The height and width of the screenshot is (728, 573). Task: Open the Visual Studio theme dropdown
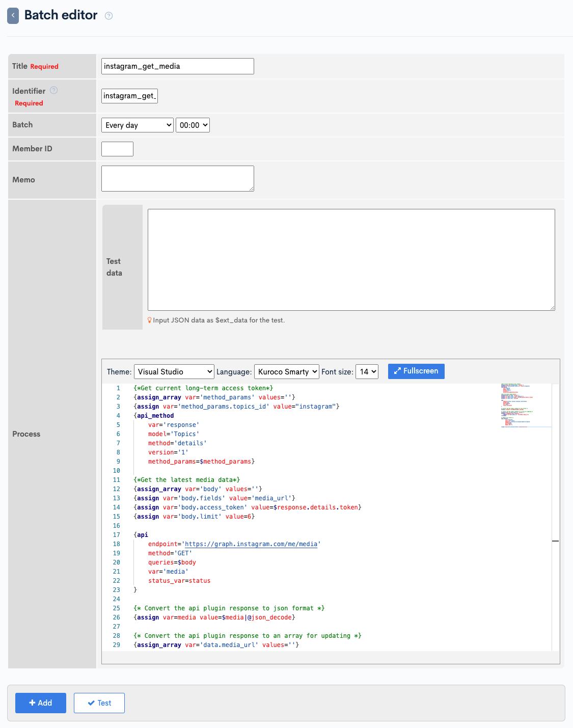pyautogui.click(x=173, y=371)
